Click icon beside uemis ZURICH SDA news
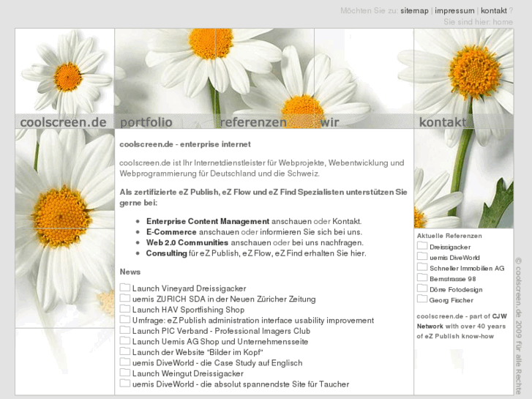Screen dimensions: 532x399 [x=125, y=299]
